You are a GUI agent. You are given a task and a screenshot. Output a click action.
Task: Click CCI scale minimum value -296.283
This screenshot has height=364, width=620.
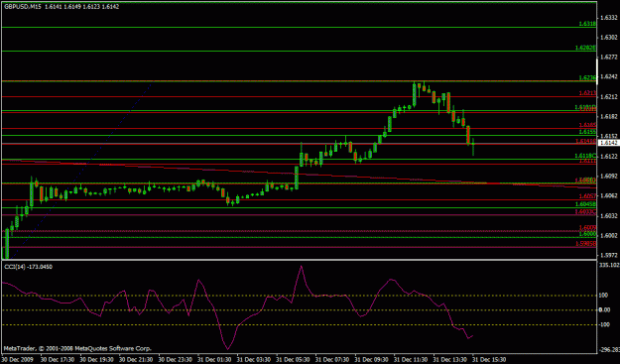(x=609, y=349)
